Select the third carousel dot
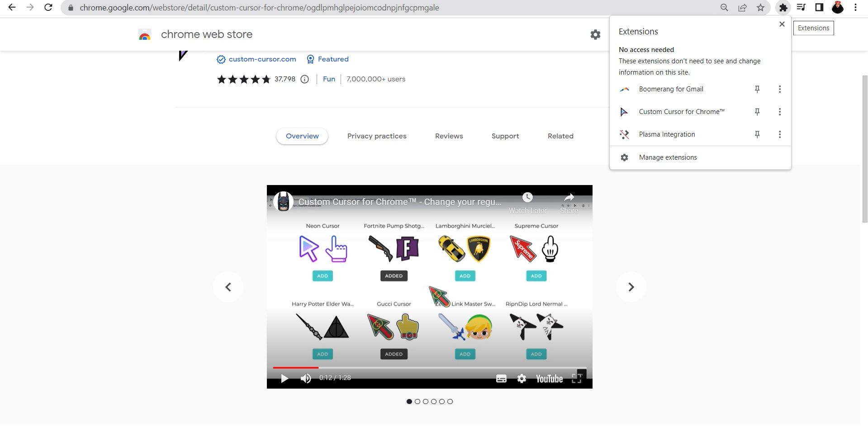 pyautogui.click(x=426, y=401)
